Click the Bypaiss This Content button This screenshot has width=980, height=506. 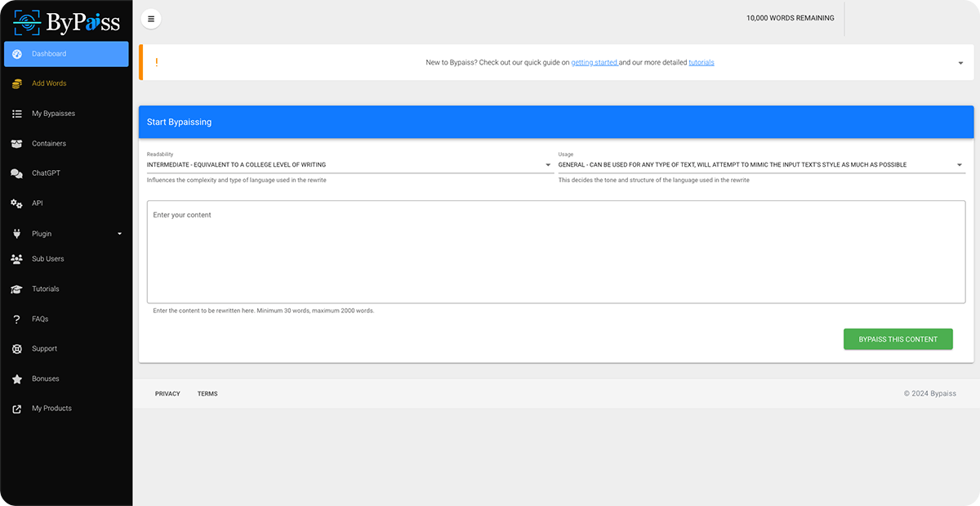coord(898,339)
